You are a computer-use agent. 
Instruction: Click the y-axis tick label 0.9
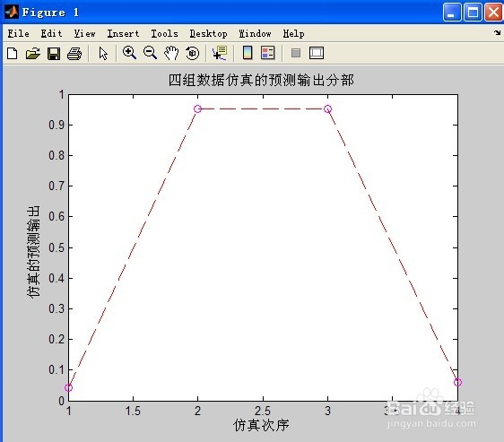[56, 125]
